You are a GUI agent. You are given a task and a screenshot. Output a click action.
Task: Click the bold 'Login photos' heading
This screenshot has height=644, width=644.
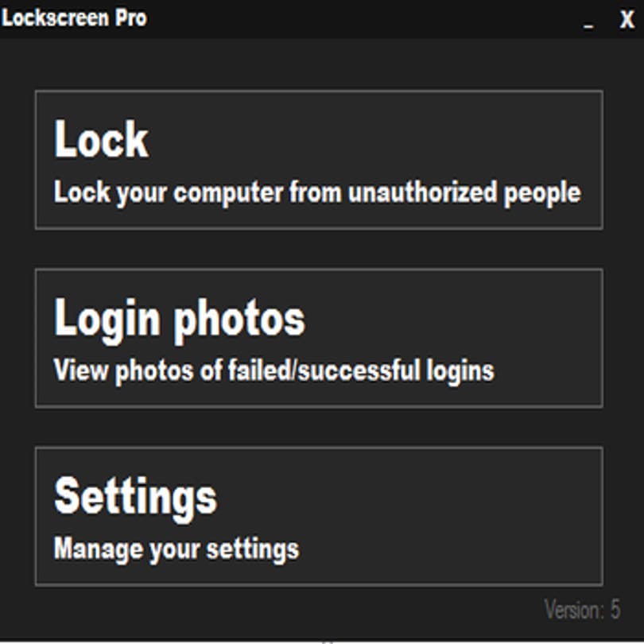click(x=180, y=319)
